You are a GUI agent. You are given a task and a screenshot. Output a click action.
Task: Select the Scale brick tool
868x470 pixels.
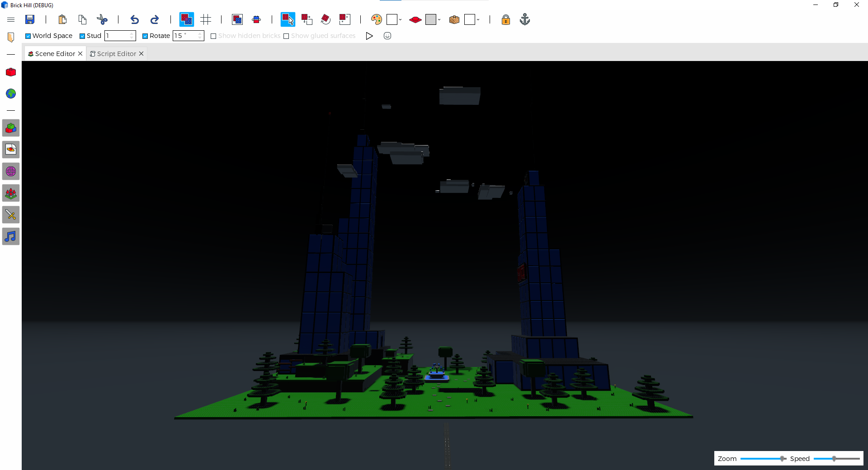(x=345, y=19)
